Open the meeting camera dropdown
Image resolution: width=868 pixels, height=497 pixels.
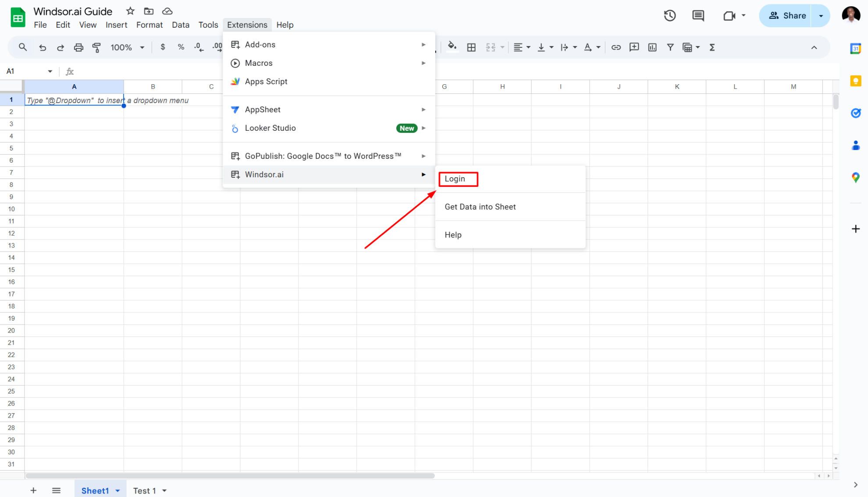coord(743,16)
